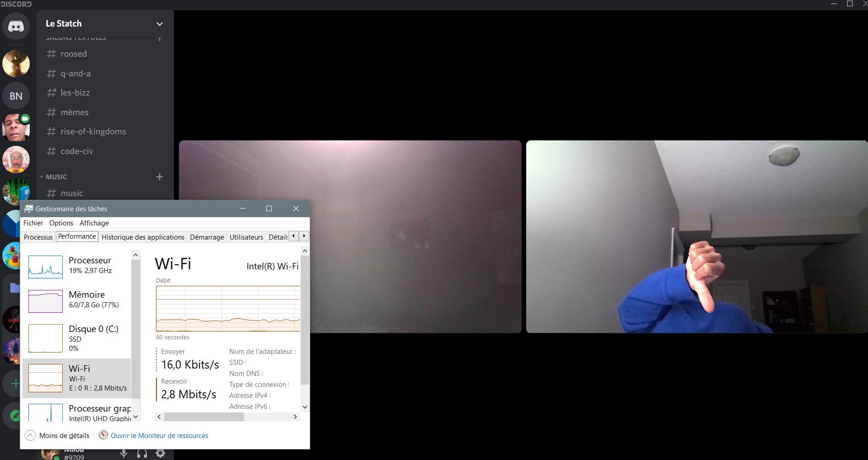Open the server with golden statue avatar
The image size is (868, 460).
pyautogui.click(x=16, y=64)
